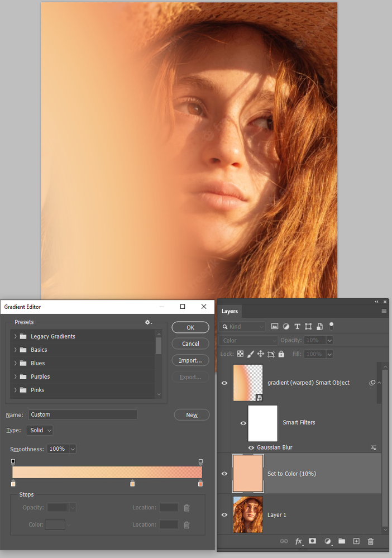Viewport: 392px width, 558px height.
Task: Click the delete layer trash icon
Action: tap(370, 541)
